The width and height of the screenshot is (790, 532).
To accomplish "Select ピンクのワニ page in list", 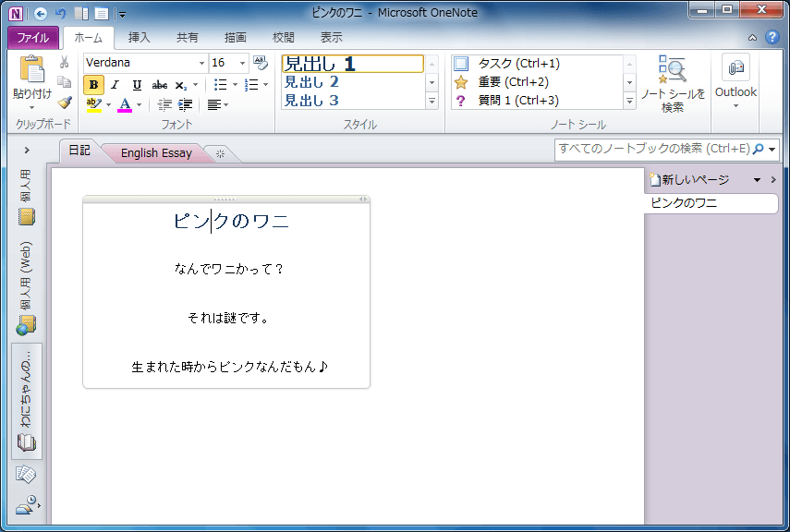I will point(711,203).
